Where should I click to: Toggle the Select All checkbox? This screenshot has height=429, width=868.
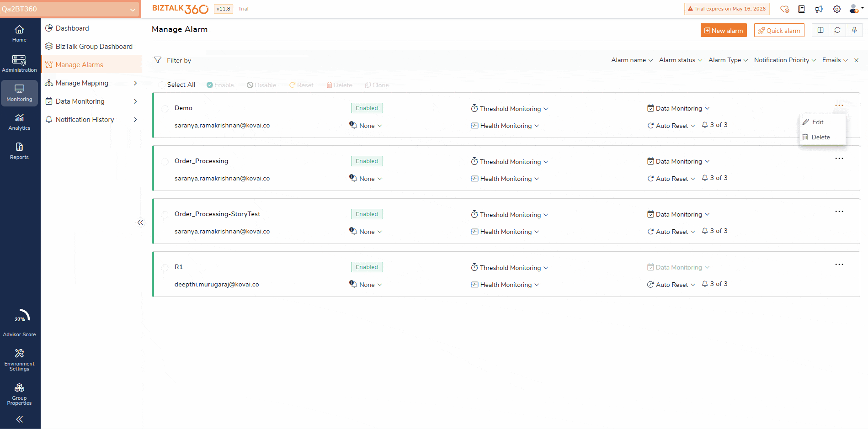(162, 85)
